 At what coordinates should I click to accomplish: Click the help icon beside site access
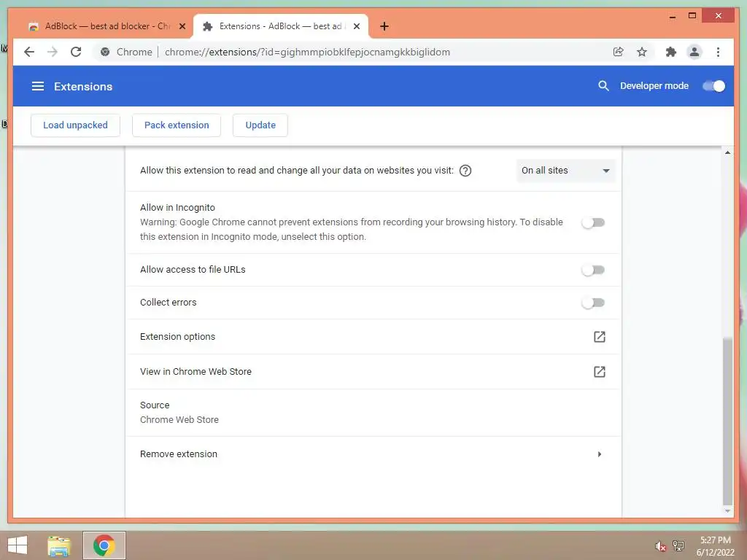[x=465, y=171]
